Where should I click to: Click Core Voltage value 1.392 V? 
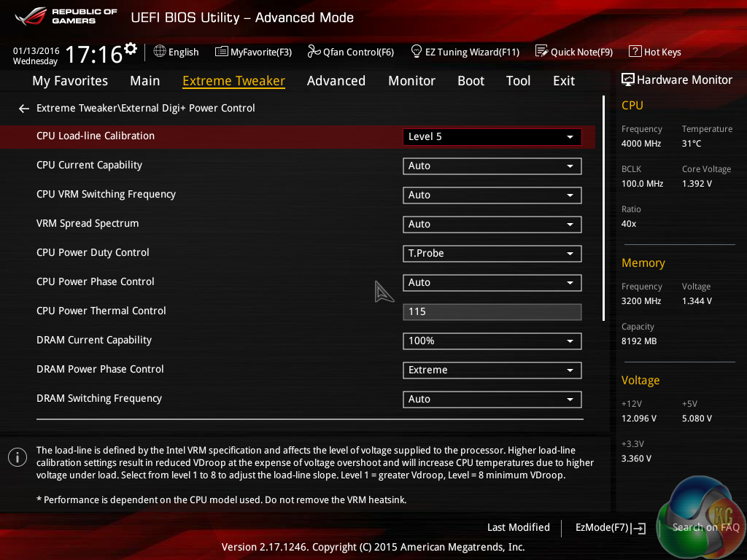tap(697, 184)
